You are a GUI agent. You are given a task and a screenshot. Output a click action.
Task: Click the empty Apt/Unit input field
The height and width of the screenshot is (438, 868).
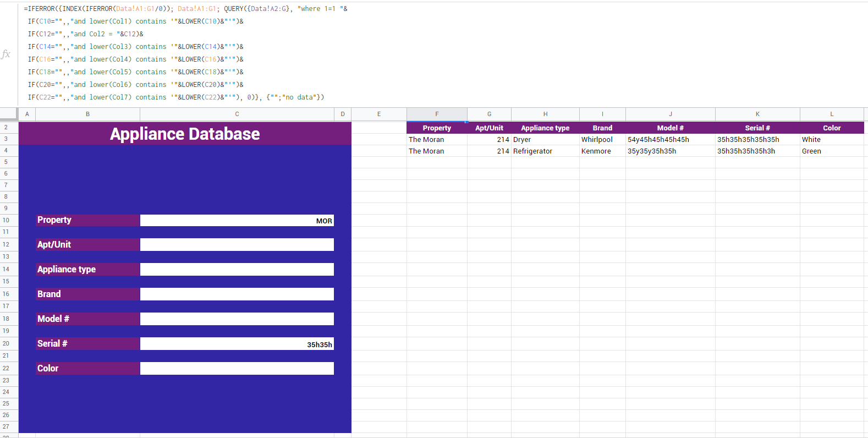(x=237, y=244)
